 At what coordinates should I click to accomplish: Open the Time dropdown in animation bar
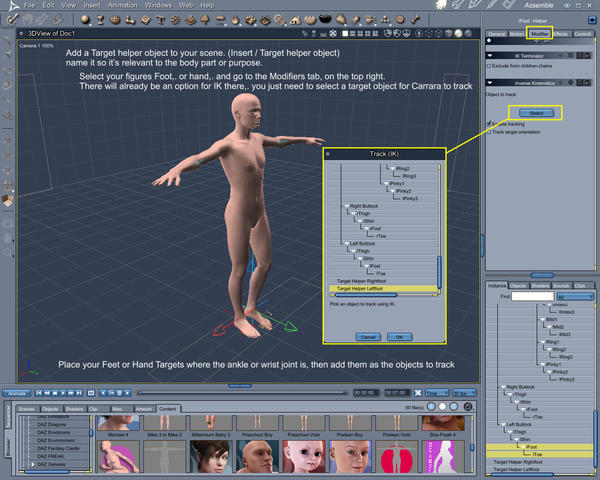click(437, 393)
